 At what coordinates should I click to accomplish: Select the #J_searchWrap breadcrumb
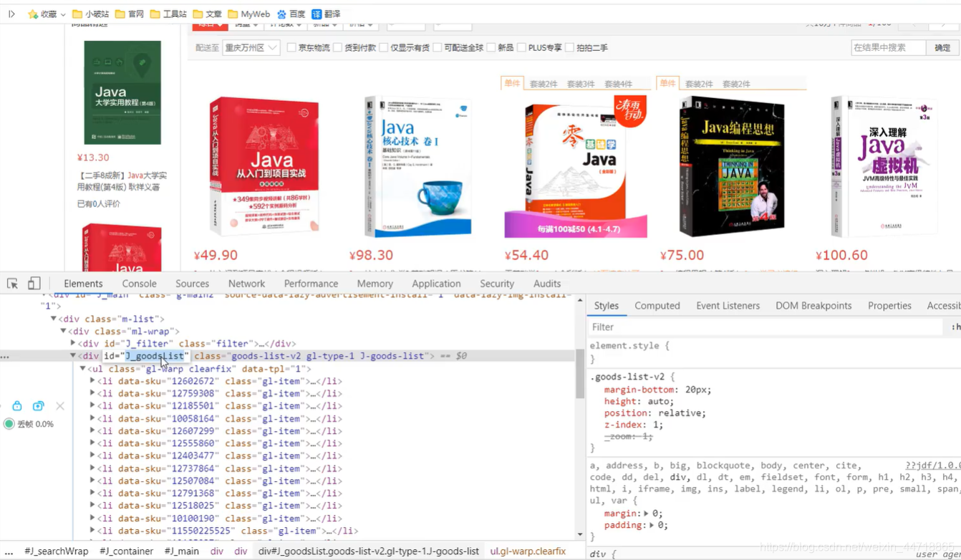click(x=57, y=551)
